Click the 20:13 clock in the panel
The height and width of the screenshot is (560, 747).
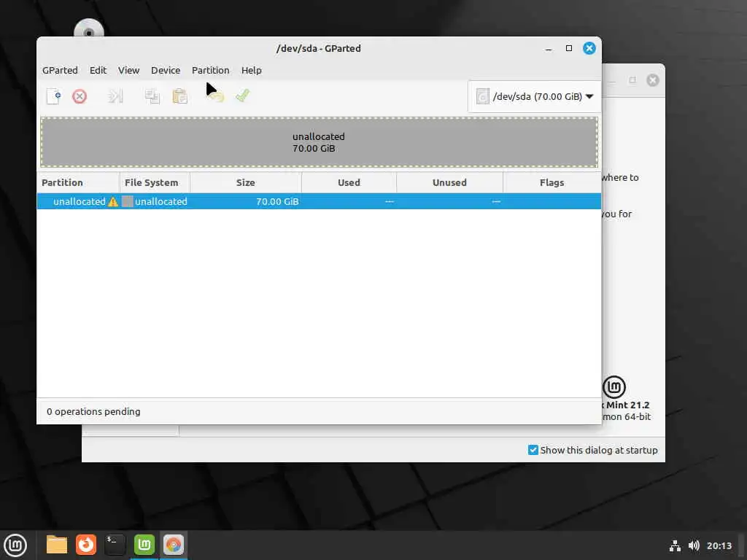(x=719, y=546)
